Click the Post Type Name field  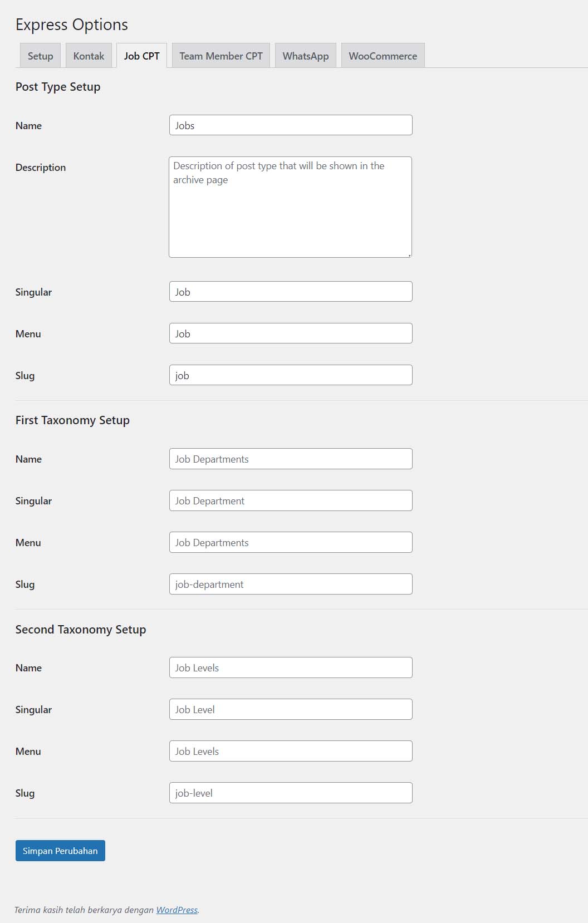pyautogui.click(x=291, y=125)
